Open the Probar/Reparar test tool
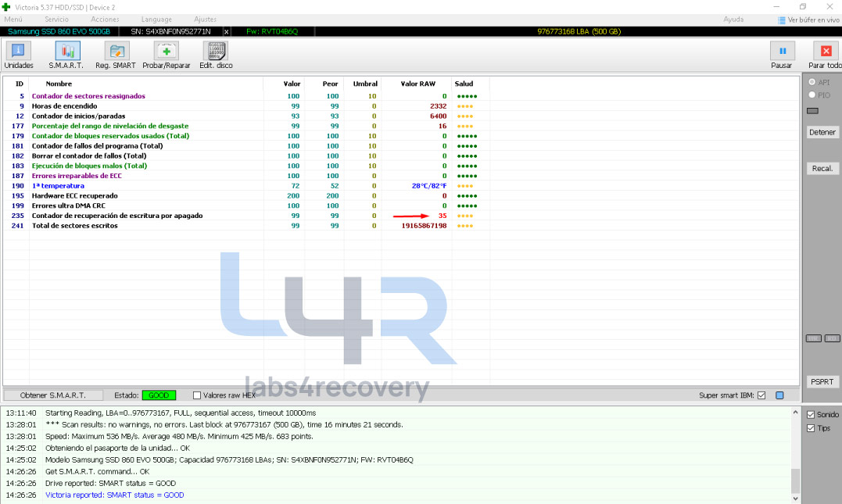This screenshot has height=504, width=842. tap(167, 55)
